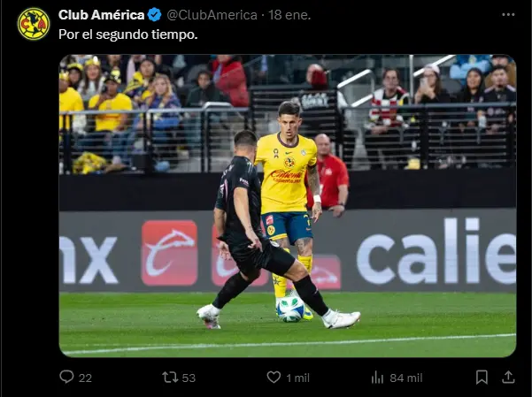Click the 84 mil views count
The height and width of the screenshot is (397, 532).
pyautogui.click(x=406, y=378)
